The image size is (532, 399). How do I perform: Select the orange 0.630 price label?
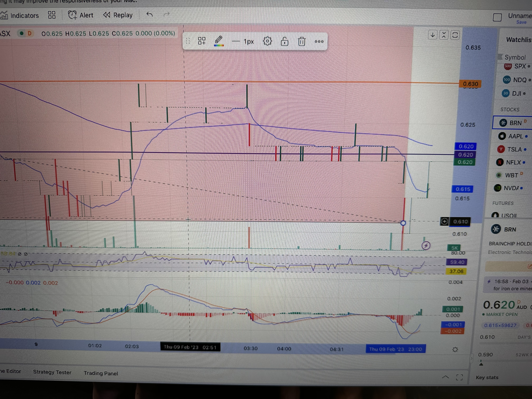[470, 84]
